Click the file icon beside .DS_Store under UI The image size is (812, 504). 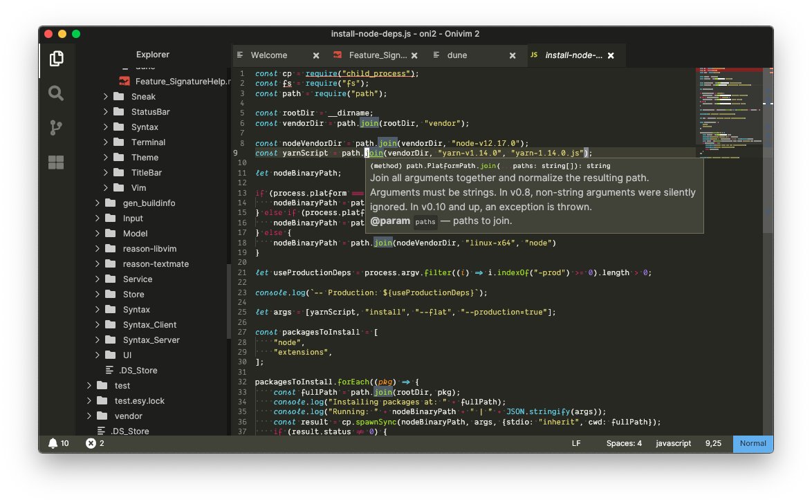click(109, 371)
